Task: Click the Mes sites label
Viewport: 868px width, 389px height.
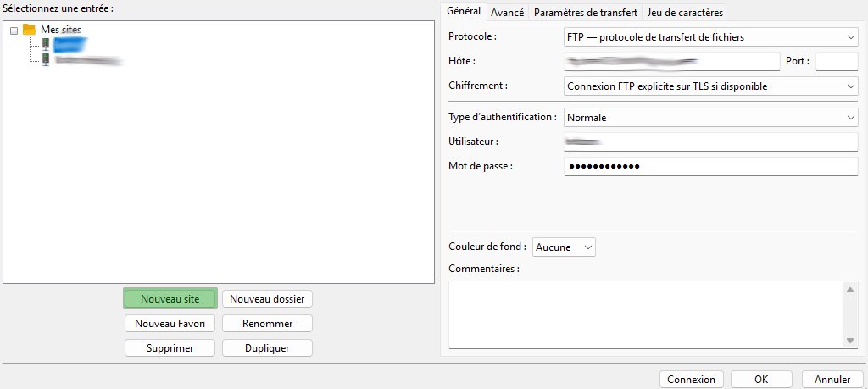Action: (61, 30)
